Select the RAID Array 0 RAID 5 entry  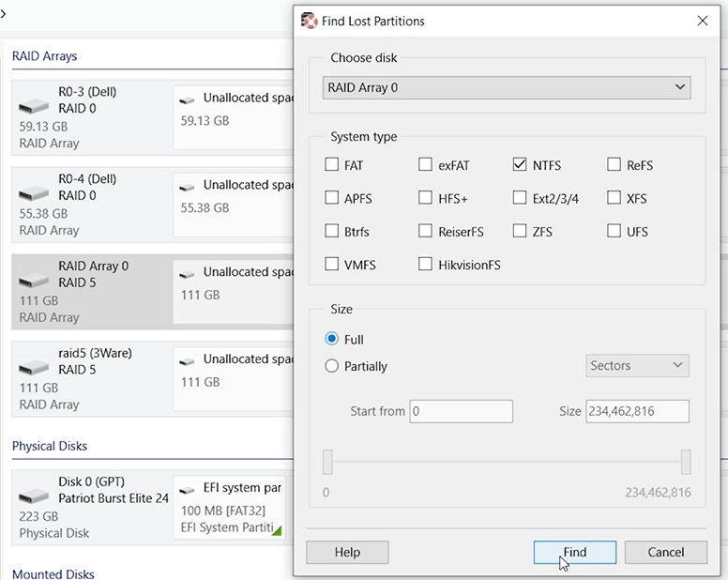click(x=91, y=292)
